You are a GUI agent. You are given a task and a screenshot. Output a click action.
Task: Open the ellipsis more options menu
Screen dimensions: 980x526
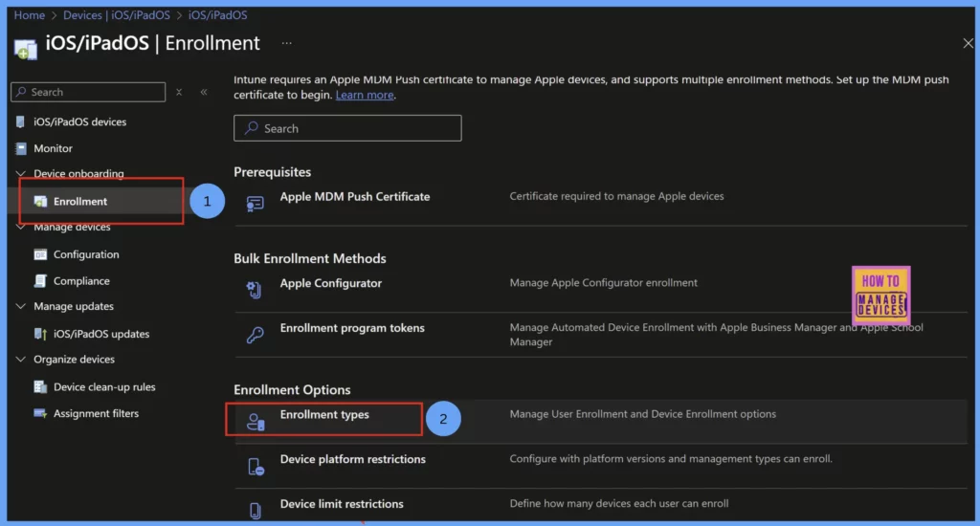pyautogui.click(x=286, y=43)
